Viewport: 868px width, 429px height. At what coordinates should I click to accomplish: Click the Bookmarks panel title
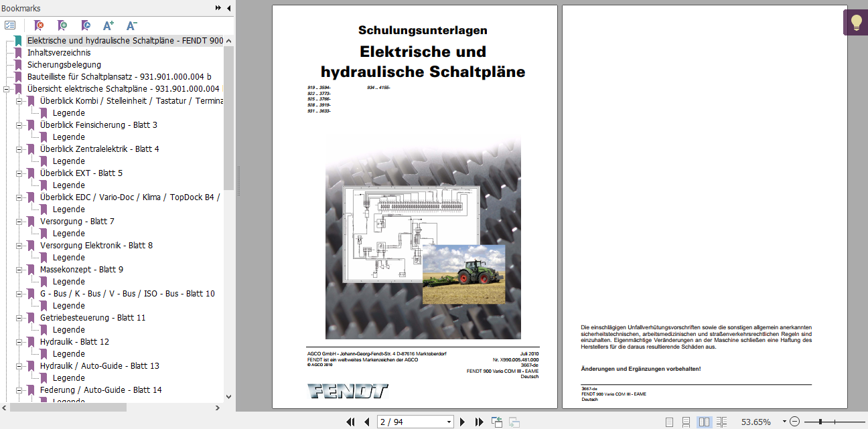click(x=21, y=8)
